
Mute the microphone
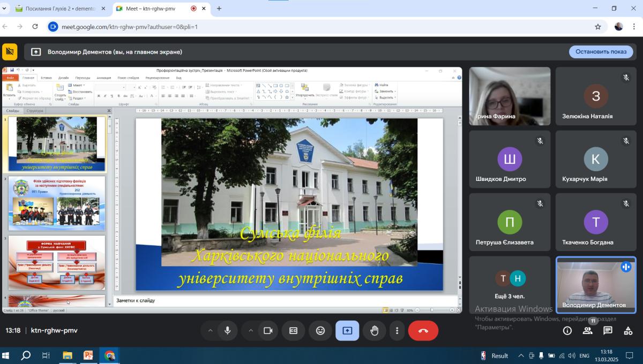click(x=228, y=331)
